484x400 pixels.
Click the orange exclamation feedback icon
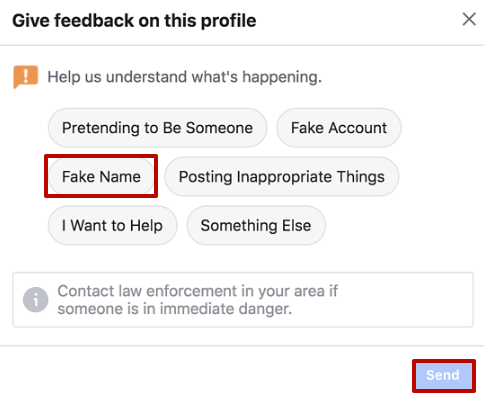[26, 77]
